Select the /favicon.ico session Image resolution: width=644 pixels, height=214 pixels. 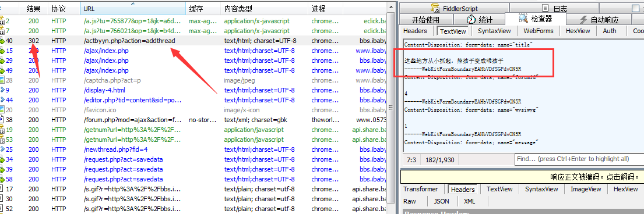point(193,110)
